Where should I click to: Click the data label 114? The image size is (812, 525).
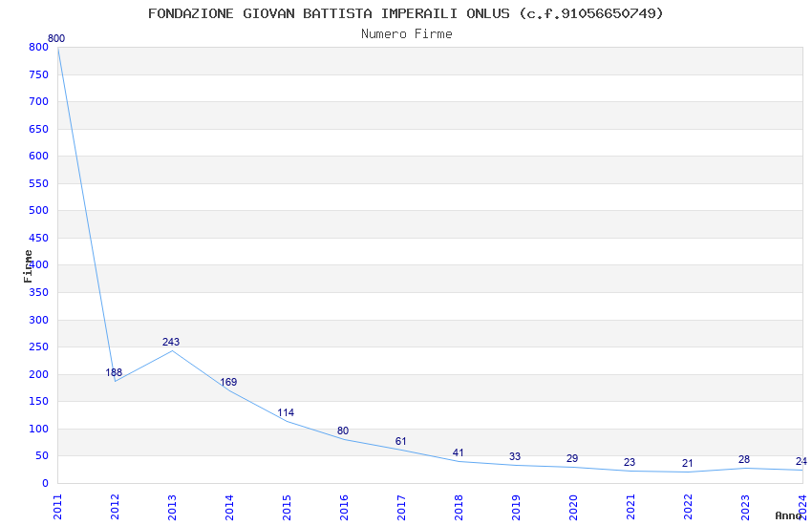286,412
